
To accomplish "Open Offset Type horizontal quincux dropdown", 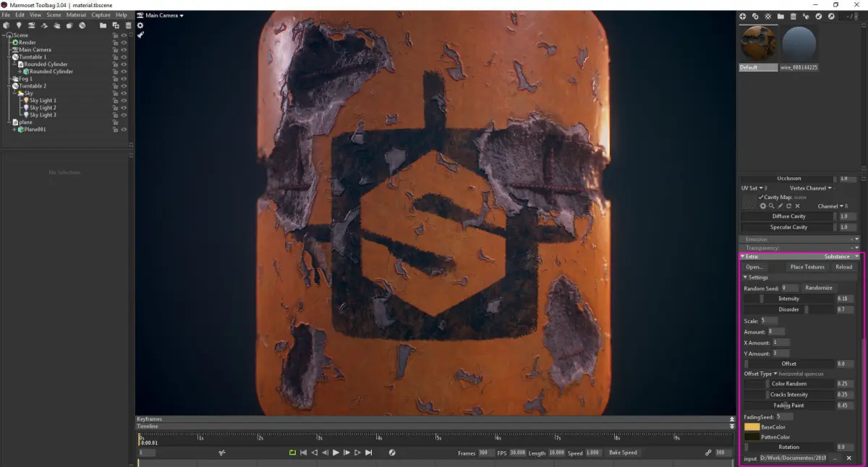I will [x=783, y=374].
